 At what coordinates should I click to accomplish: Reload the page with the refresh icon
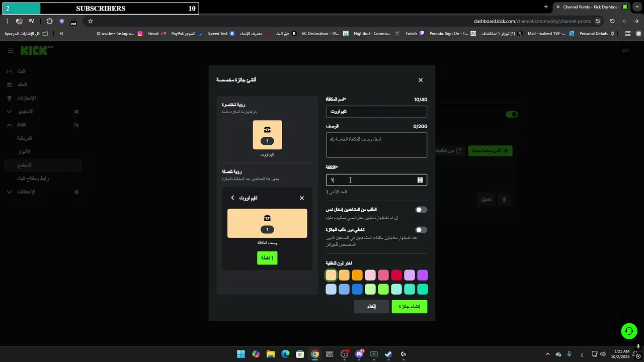pyautogui.click(x=612, y=21)
